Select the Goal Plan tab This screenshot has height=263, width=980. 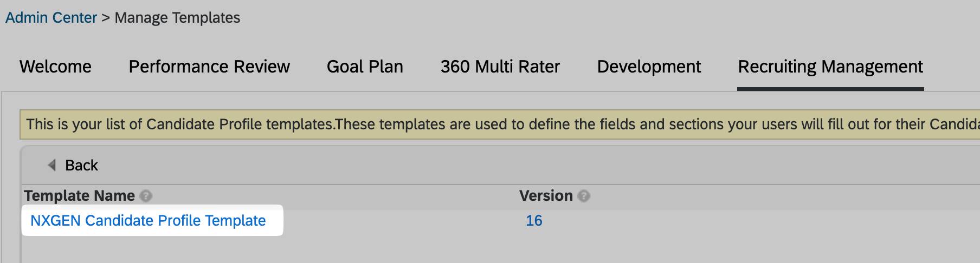pos(365,67)
